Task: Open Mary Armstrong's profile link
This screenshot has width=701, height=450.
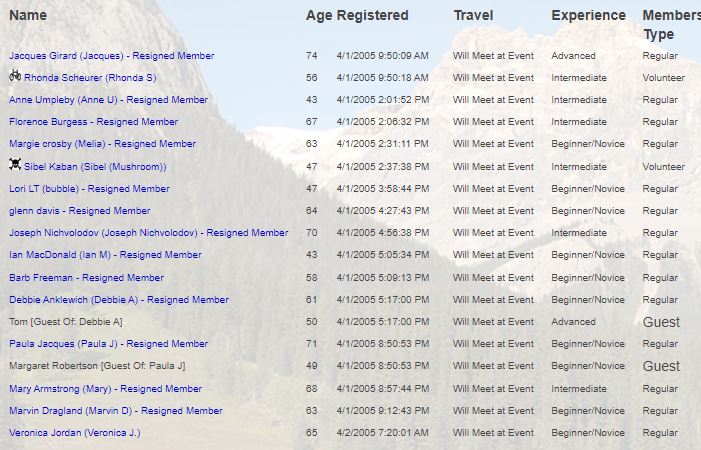Action: tap(105, 389)
